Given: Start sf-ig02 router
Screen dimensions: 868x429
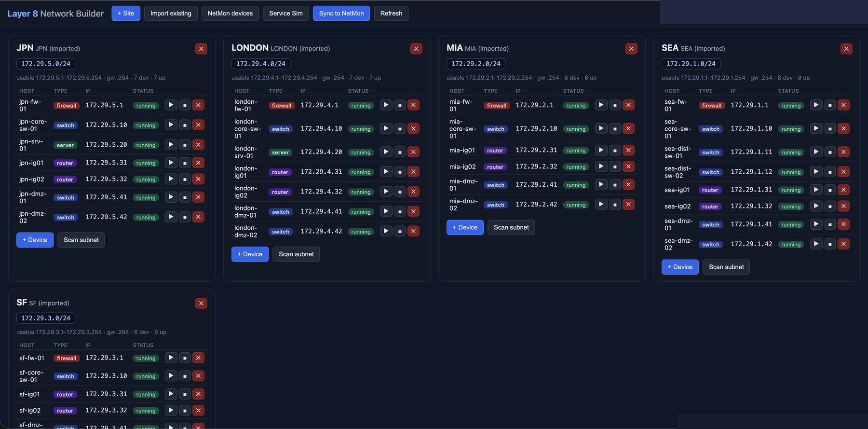Looking at the screenshot, I should [171, 411].
